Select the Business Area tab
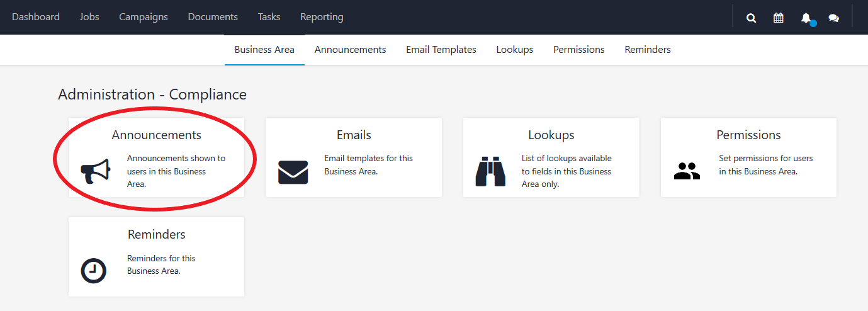Image resolution: width=868 pixels, height=311 pixels. [264, 50]
